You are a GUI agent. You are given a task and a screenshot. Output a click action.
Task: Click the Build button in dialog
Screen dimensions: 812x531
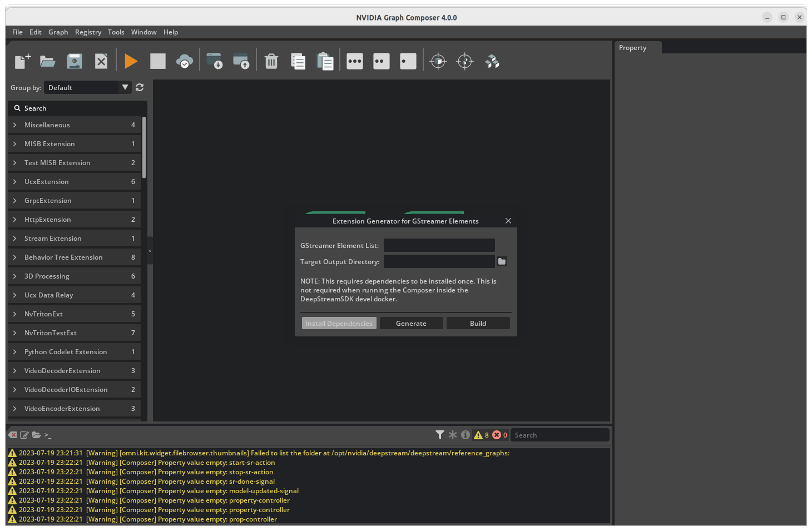(x=478, y=323)
